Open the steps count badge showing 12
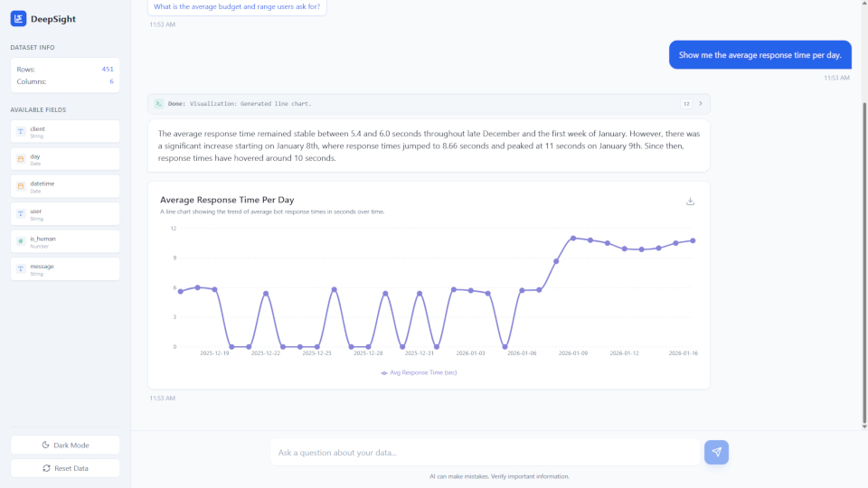 (686, 103)
